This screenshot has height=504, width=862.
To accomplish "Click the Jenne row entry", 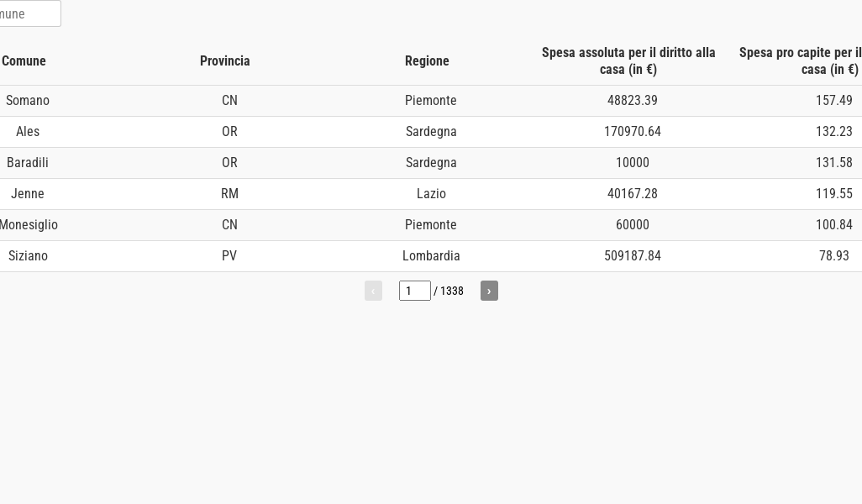I will [28, 193].
